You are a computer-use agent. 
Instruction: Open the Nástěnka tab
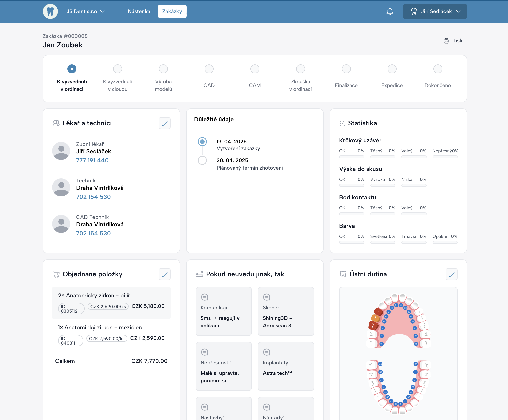(139, 11)
